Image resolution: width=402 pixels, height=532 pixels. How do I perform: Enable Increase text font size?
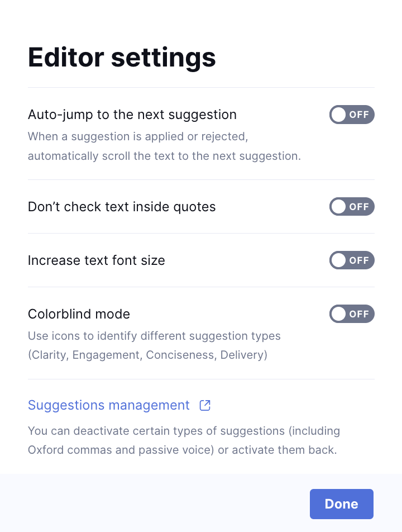(352, 260)
